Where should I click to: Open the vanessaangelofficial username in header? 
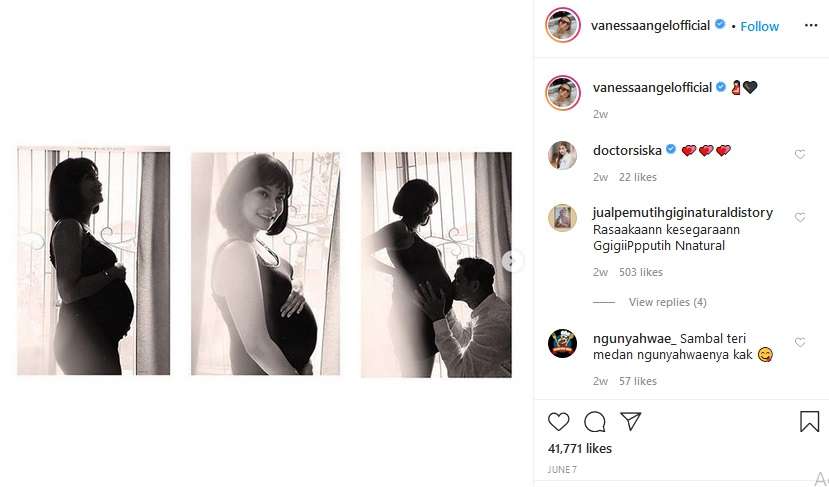tap(651, 26)
